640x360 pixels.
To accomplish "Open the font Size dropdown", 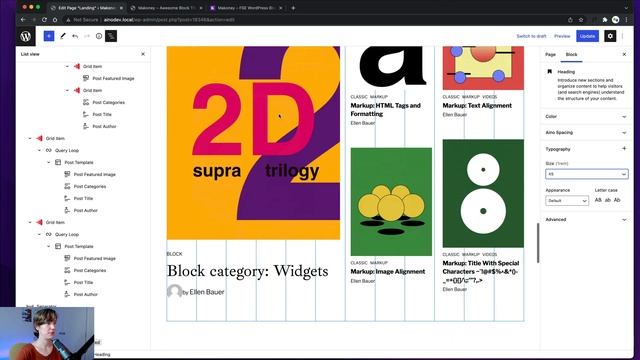I will [x=587, y=174].
